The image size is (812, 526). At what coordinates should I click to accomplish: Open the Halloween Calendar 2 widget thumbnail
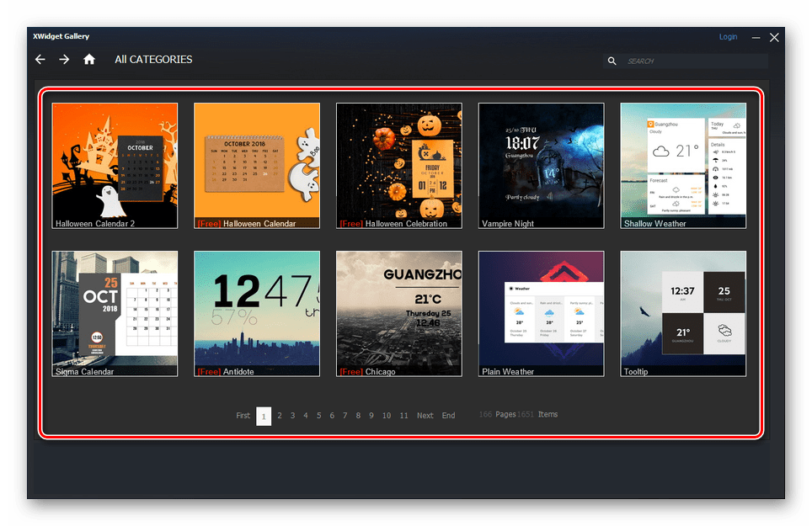point(115,165)
